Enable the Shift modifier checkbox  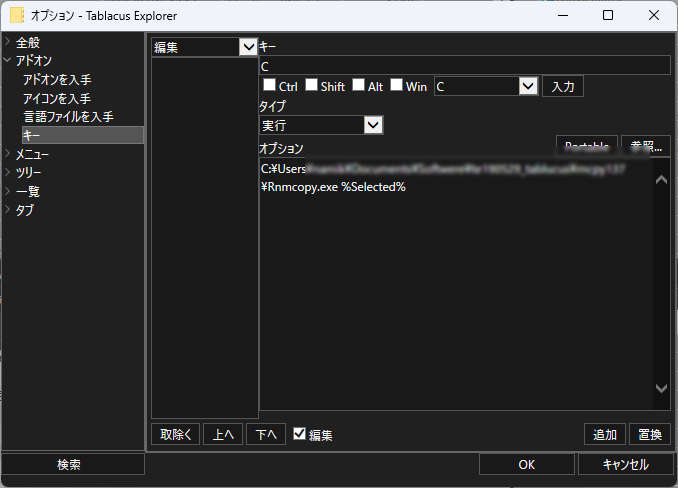311,85
